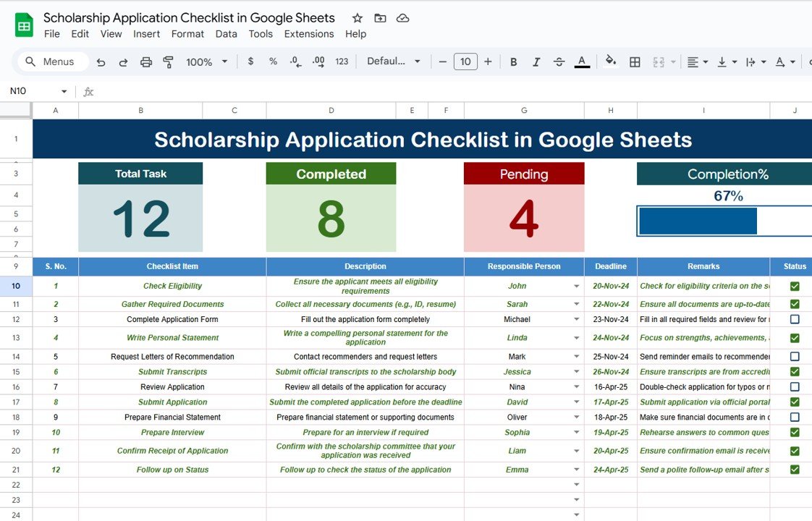This screenshot has height=521, width=812.
Task: Select the Fill color tool
Action: (611, 62)
